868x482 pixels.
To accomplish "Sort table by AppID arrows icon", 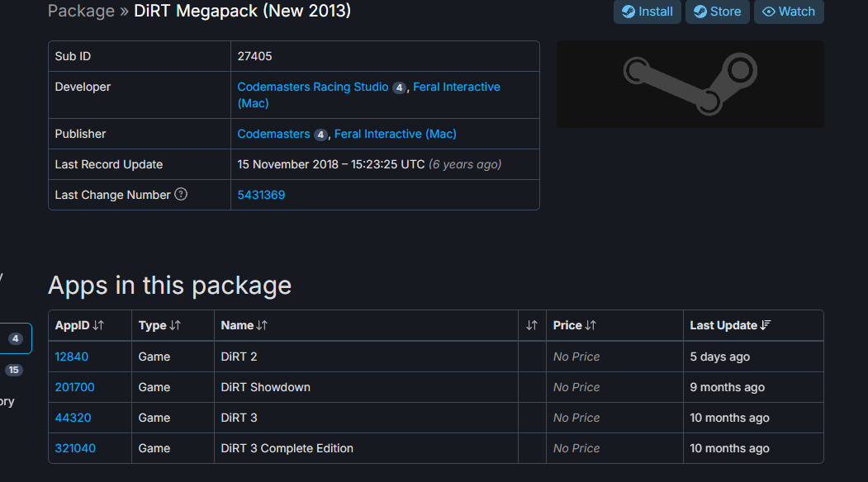I will [98, 325].
